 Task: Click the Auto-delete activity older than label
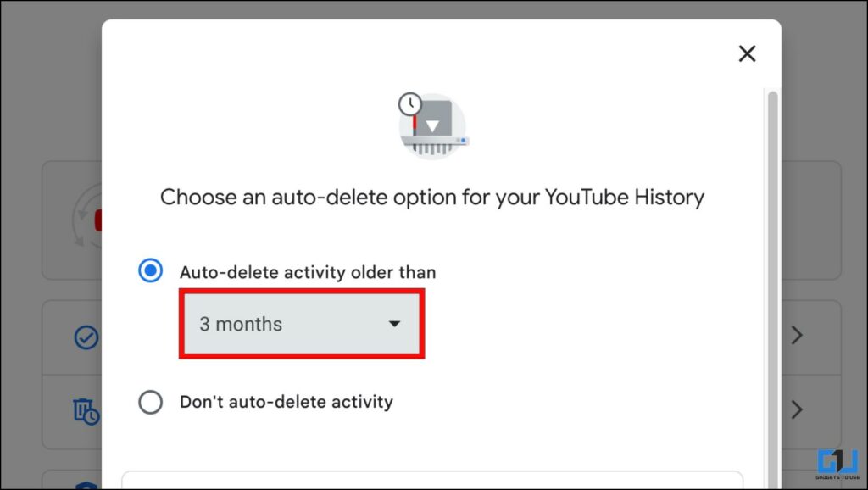[x=307, y=271]
